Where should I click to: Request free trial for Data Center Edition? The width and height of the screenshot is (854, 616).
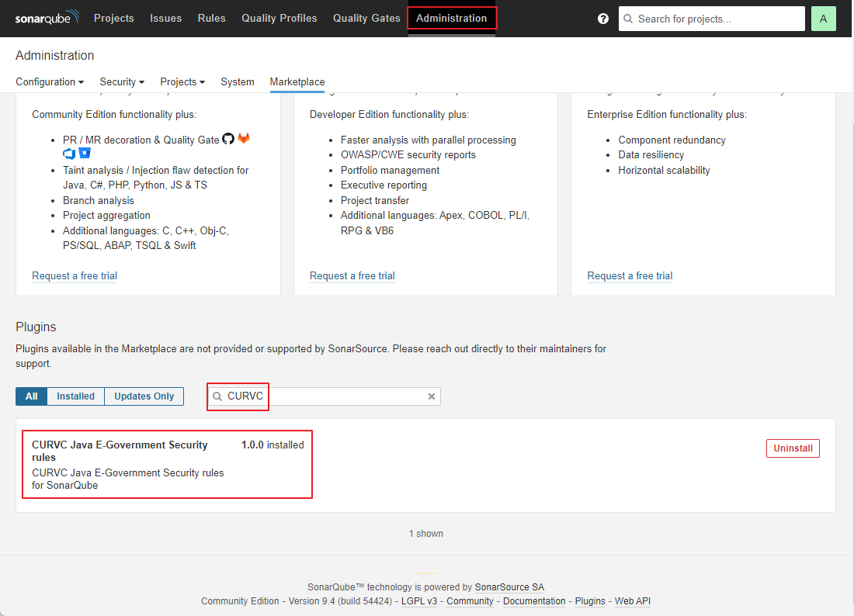pyautogui.click(x=630, y=276)
